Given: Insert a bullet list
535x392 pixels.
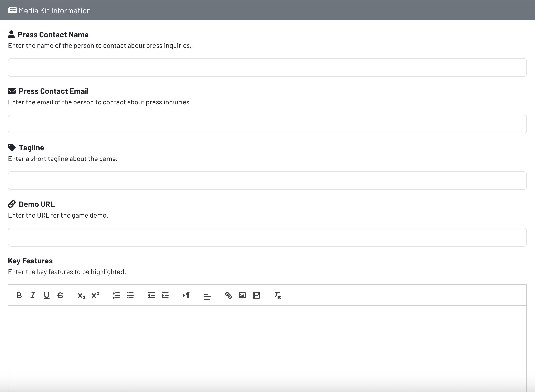Looking at the screenshot, I should pos(130,295).
